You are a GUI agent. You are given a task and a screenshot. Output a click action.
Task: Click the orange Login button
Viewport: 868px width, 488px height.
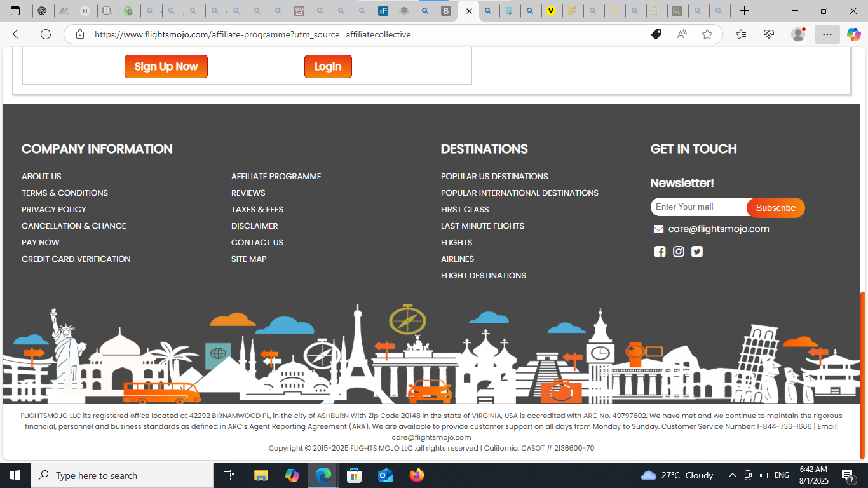pos(328,66)
